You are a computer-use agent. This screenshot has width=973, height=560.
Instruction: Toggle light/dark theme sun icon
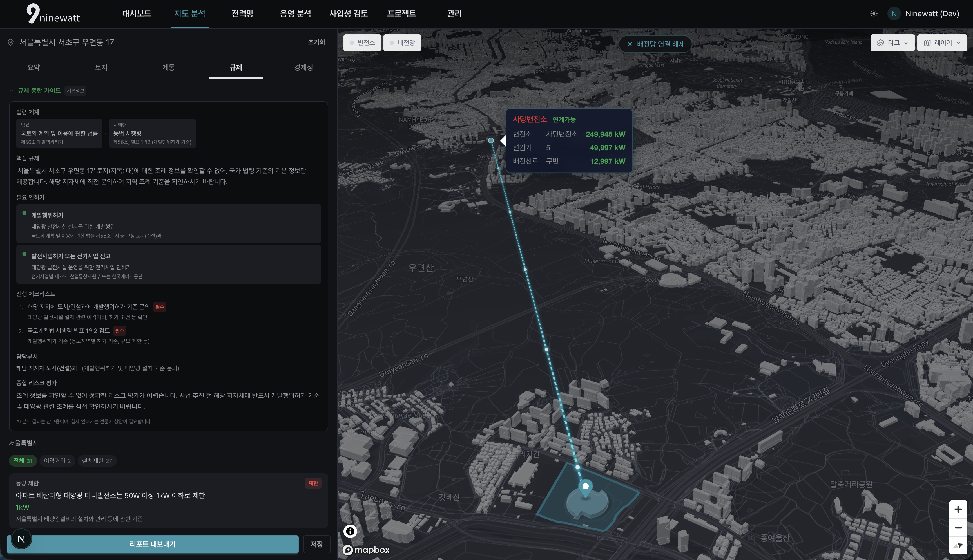click(874, 14)
